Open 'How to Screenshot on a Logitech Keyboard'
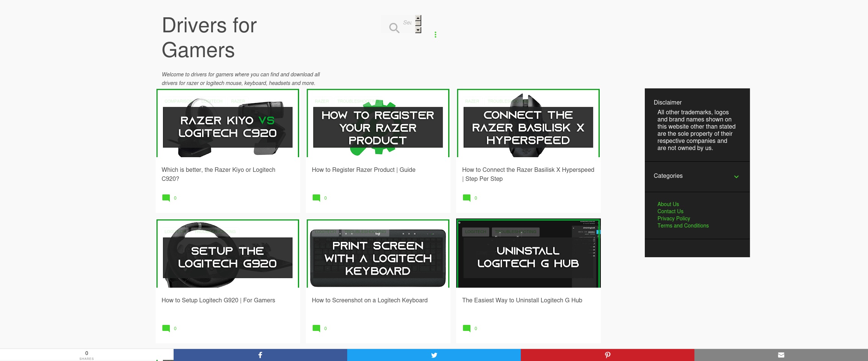868x361 pixels. tap(370, 300)
